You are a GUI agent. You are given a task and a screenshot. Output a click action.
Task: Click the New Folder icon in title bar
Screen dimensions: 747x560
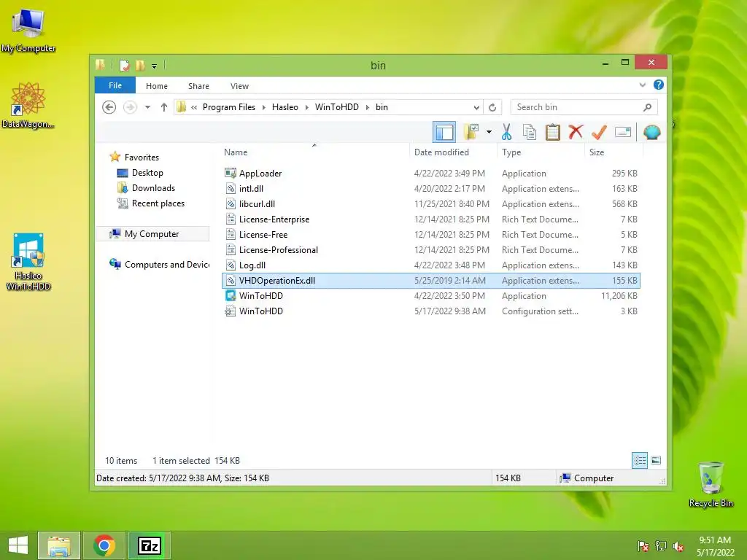point(140,65)
